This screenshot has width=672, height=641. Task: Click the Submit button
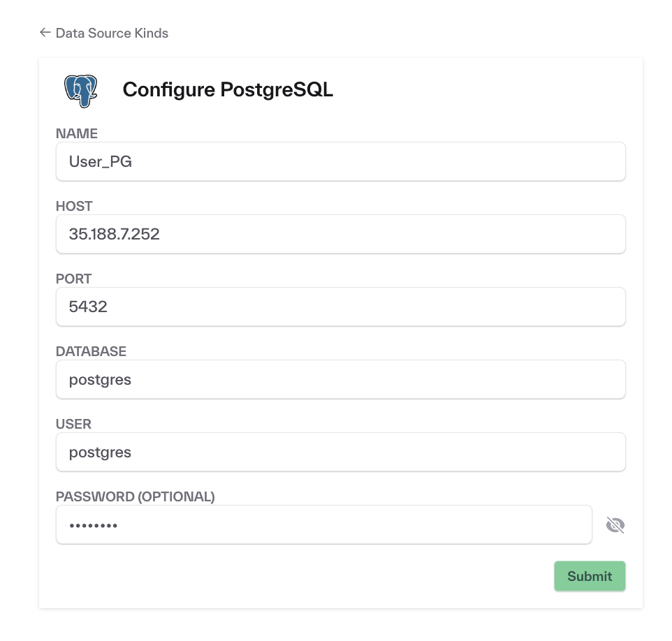[589, 576]
